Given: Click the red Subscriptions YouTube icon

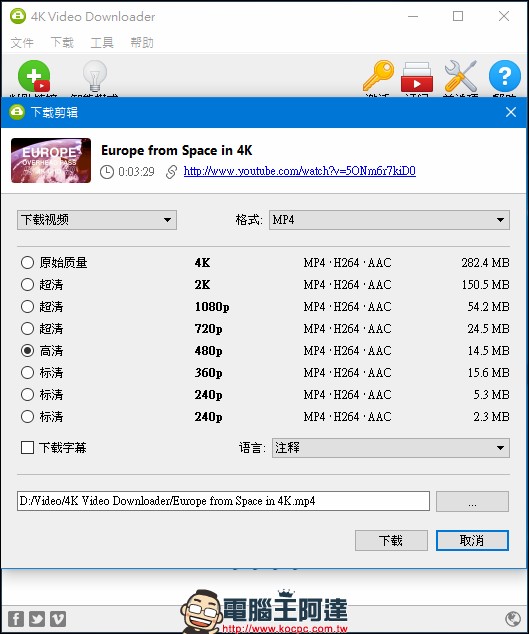Looking at the screenshot, I should point(417,77).
